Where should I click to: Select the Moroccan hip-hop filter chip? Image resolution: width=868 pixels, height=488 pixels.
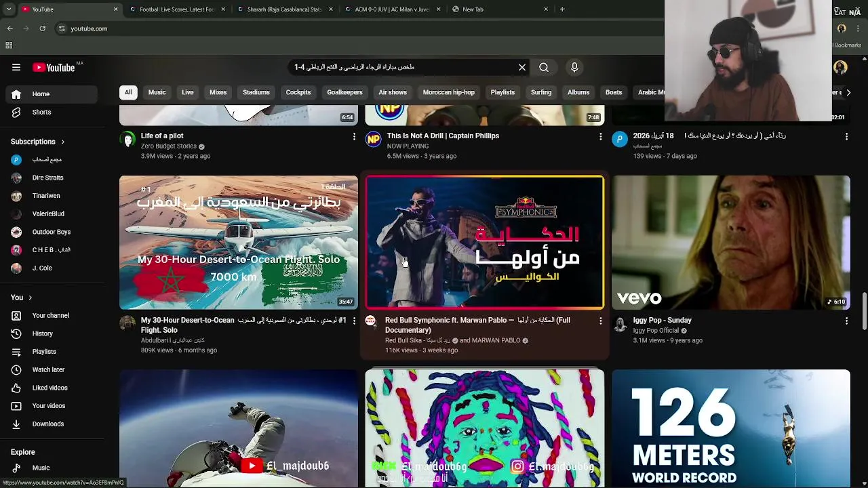[449, 92]
